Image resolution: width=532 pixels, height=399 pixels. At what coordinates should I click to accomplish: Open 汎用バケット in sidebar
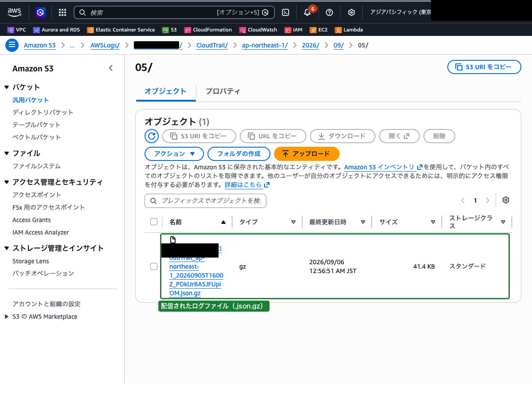point(31,100)
